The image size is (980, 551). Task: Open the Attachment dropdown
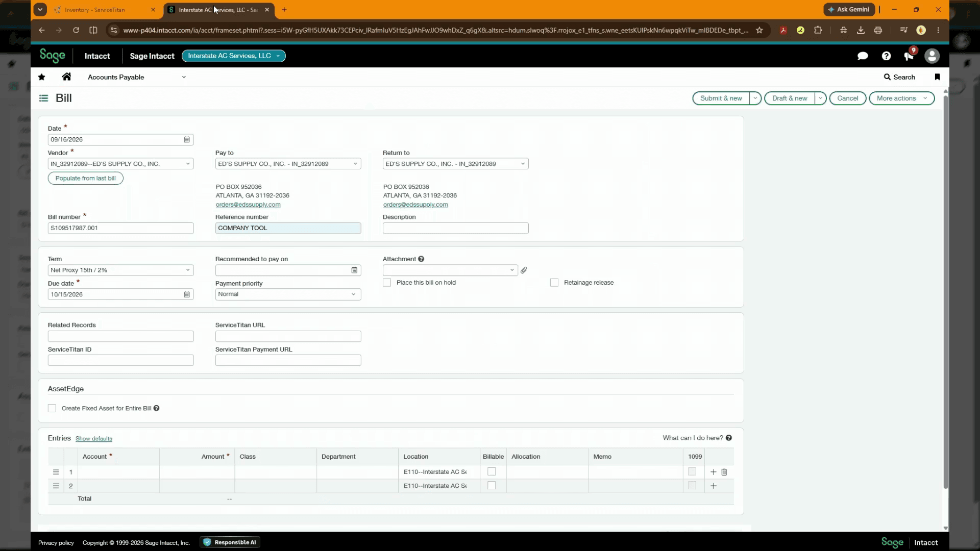512,270
